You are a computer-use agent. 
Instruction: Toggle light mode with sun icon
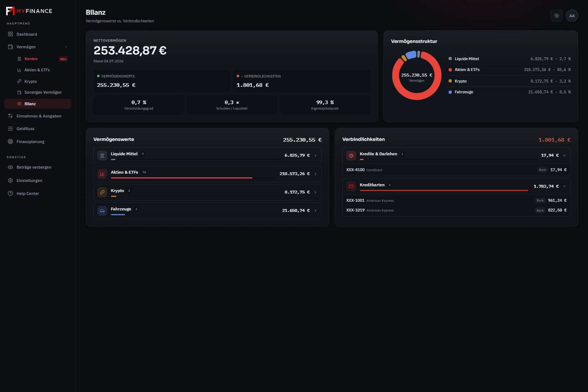(557, 16)
